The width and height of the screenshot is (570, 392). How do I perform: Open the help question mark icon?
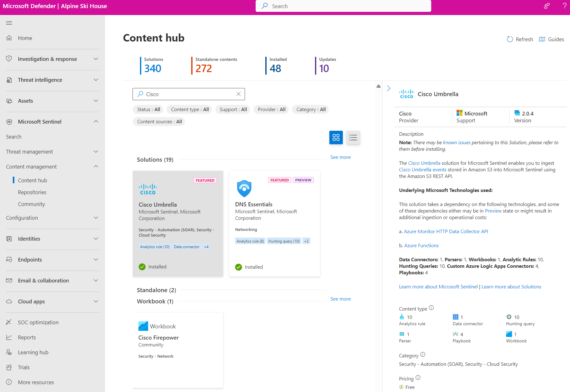(x=564, y=6)
